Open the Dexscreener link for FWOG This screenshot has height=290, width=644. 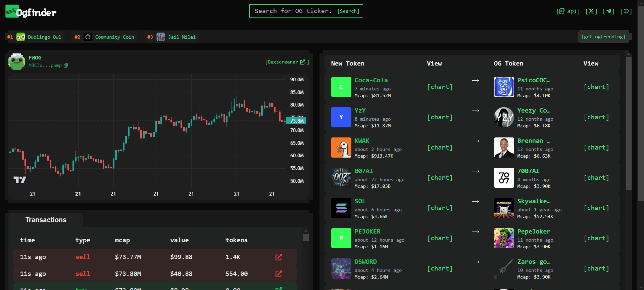pos(287,62)
